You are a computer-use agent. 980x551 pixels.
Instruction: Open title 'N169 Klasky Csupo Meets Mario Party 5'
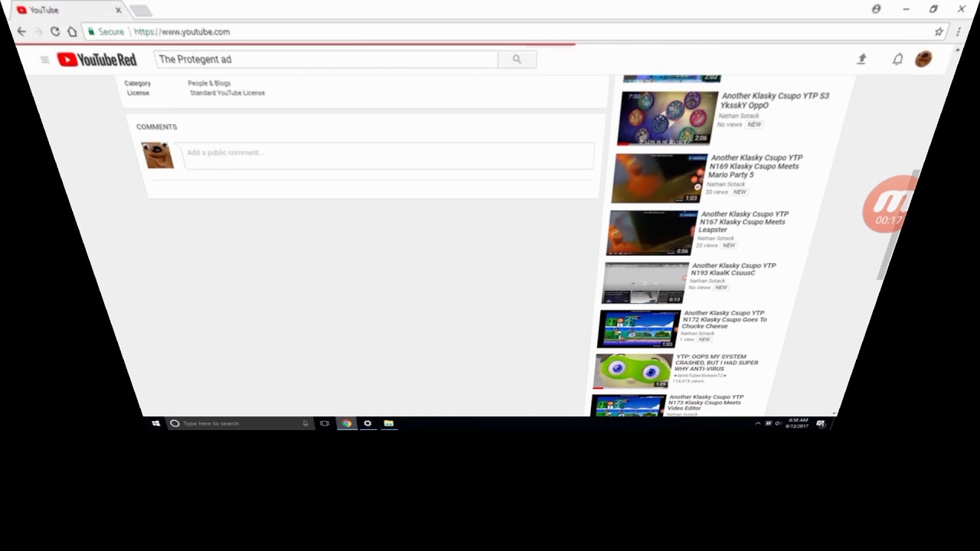(x=755, y=166)
